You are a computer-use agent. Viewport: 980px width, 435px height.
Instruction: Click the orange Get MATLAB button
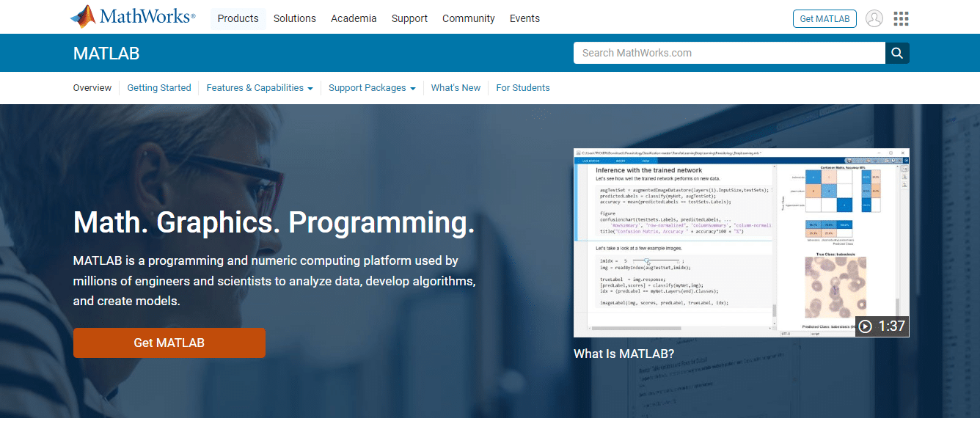coord(169,343)
